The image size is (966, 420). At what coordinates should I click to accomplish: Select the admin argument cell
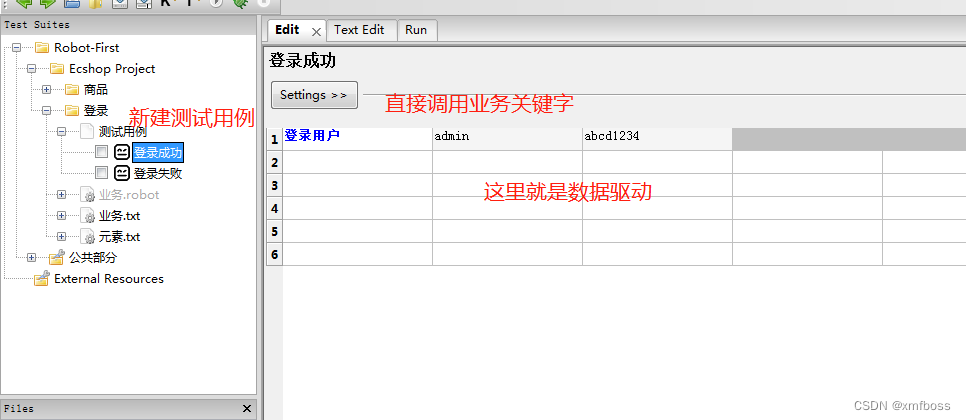(507, 139)
